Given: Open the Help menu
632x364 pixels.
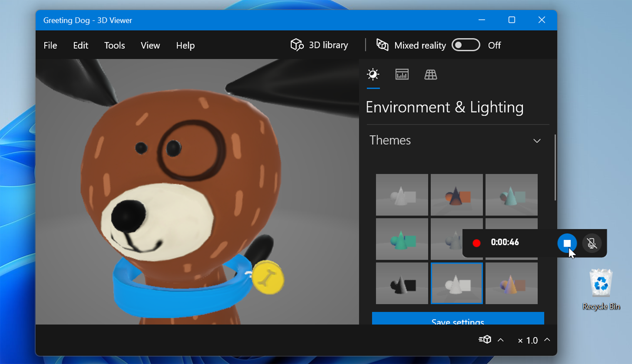Looking at the screenshot, I should click(x=185, y=45).
